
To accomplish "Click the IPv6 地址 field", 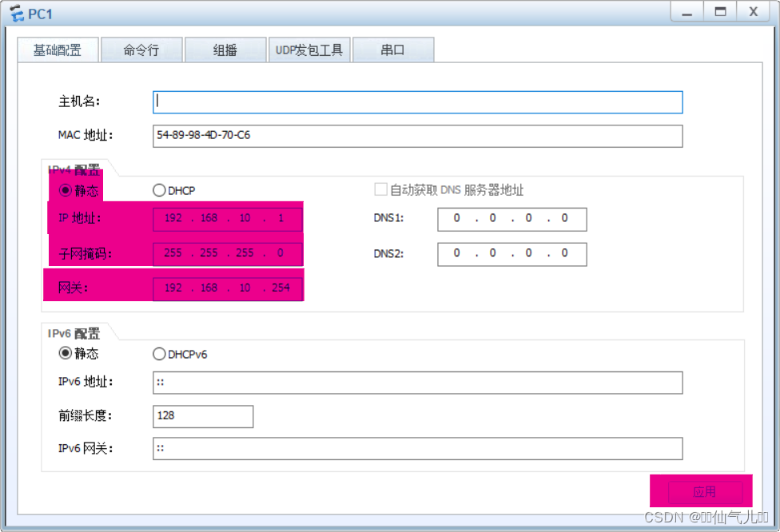I will [418, 383].
